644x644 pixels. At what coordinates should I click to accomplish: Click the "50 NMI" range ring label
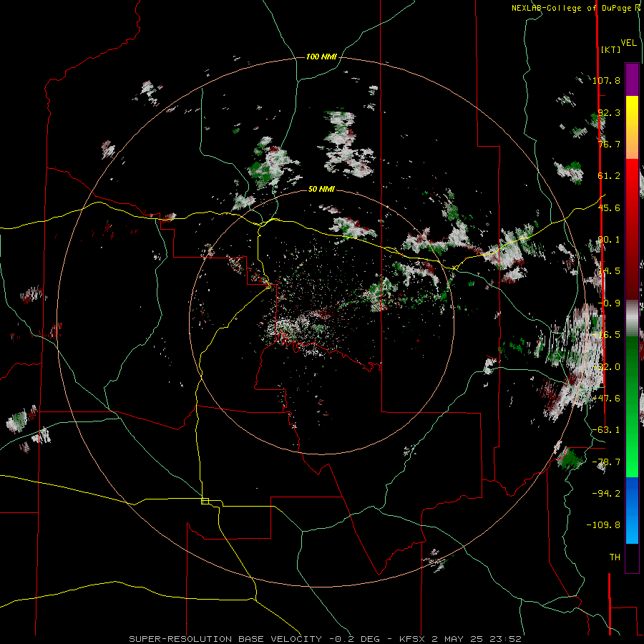(321, 189)
